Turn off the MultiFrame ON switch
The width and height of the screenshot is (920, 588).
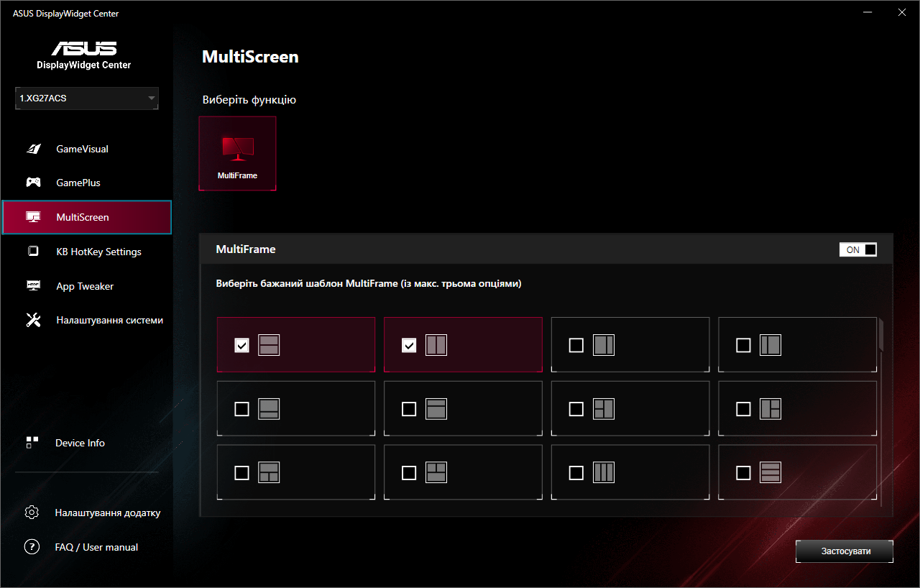coord(858,249)
